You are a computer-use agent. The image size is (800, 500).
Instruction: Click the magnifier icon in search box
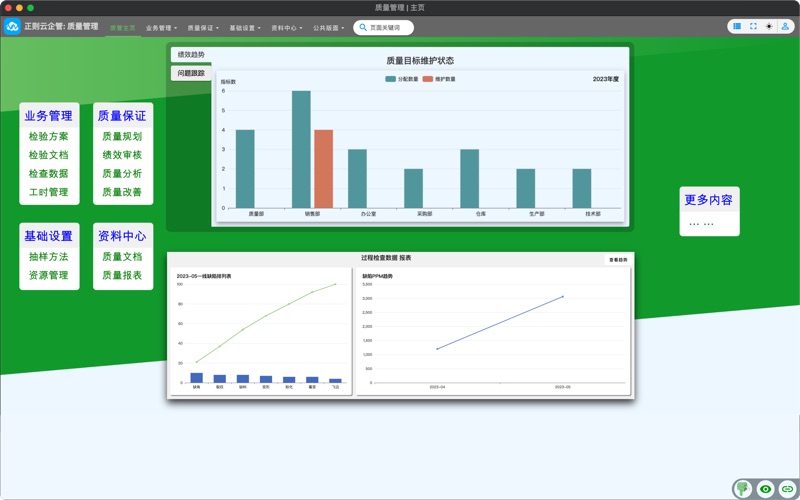click(363, 28)
